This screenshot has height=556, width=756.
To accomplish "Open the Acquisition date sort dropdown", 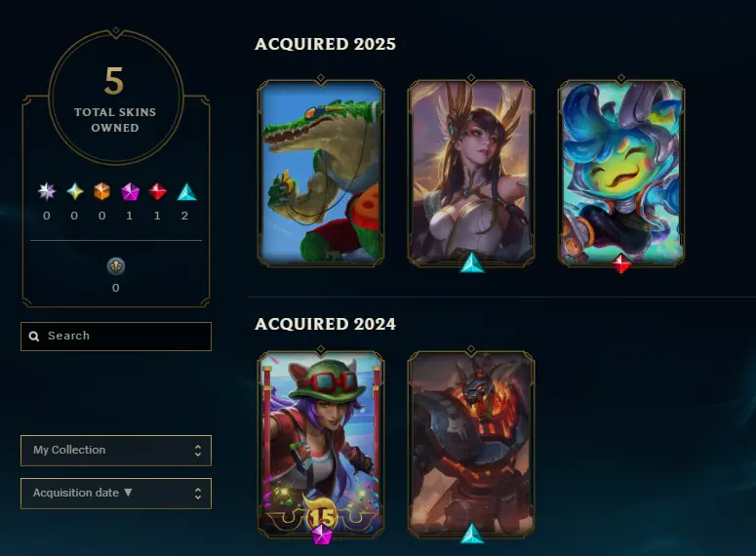I will coord(116,494).
